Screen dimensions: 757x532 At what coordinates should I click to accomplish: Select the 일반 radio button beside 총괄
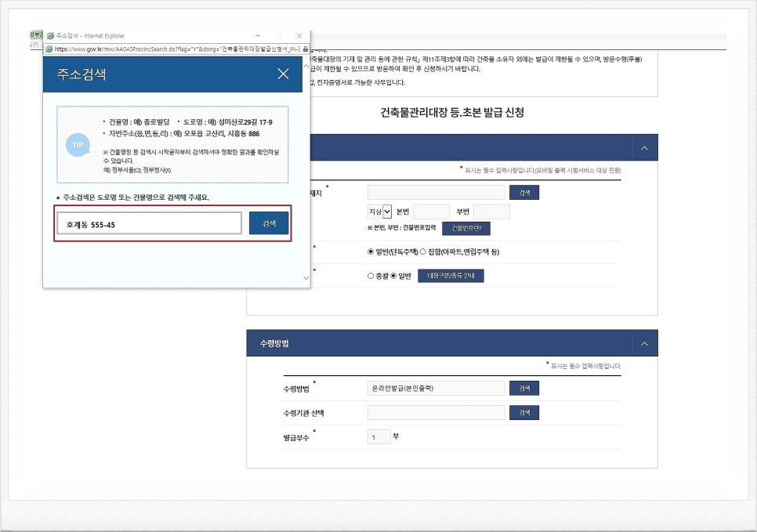pyautogui.click(x=393, y=276)
